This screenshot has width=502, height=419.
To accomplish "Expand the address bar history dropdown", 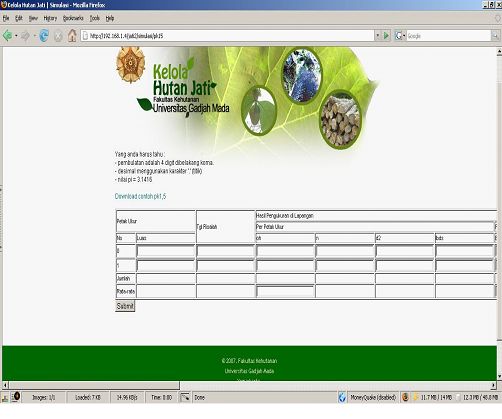I will [378, 36].
